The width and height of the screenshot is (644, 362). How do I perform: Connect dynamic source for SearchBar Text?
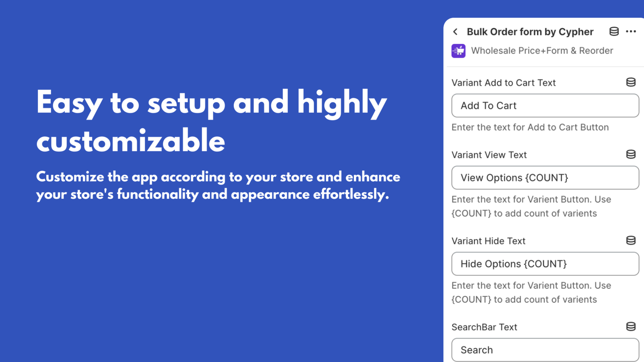(x=630, y=326)
